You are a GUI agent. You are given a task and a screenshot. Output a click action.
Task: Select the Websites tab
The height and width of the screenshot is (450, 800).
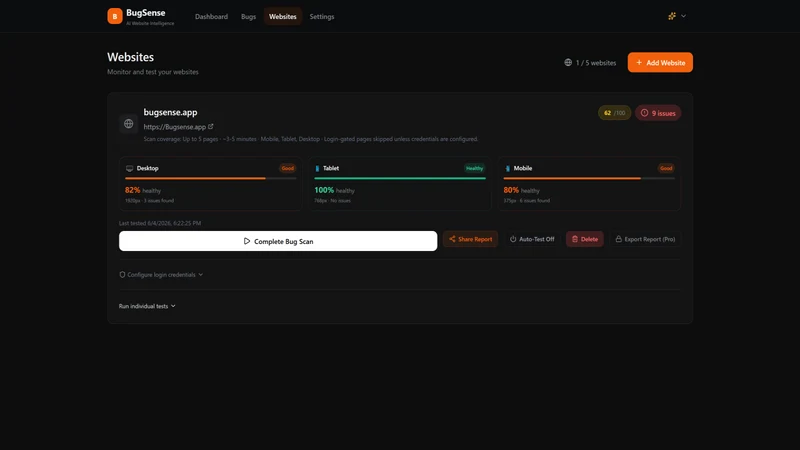tap(283, 16)
